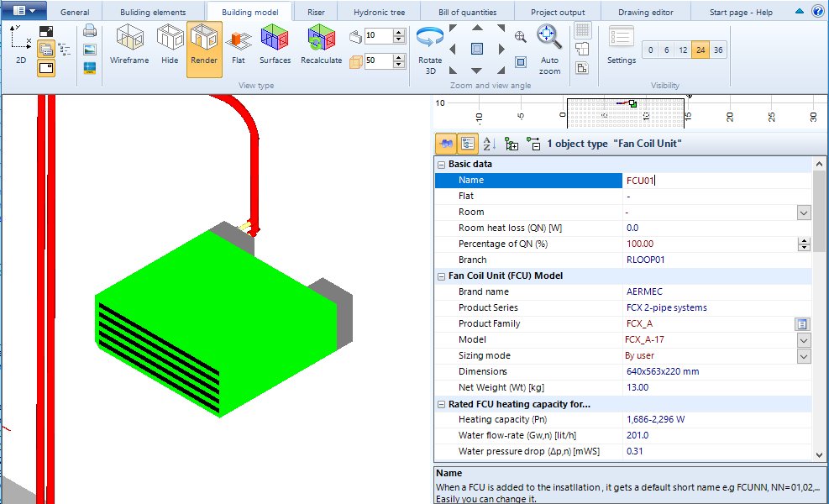Screen dimensions: 829x504
Task: Collapse the Basic data section
Action: point(439,164)
